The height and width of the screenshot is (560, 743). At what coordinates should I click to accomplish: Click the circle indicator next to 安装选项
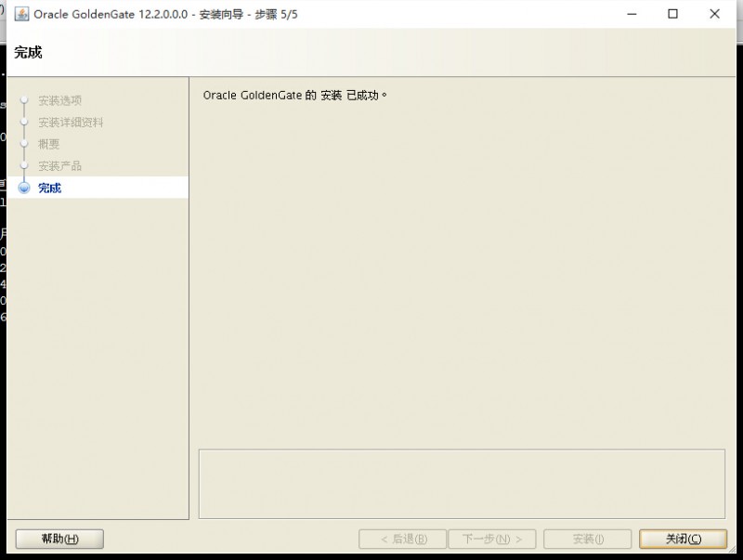point(26,99)
